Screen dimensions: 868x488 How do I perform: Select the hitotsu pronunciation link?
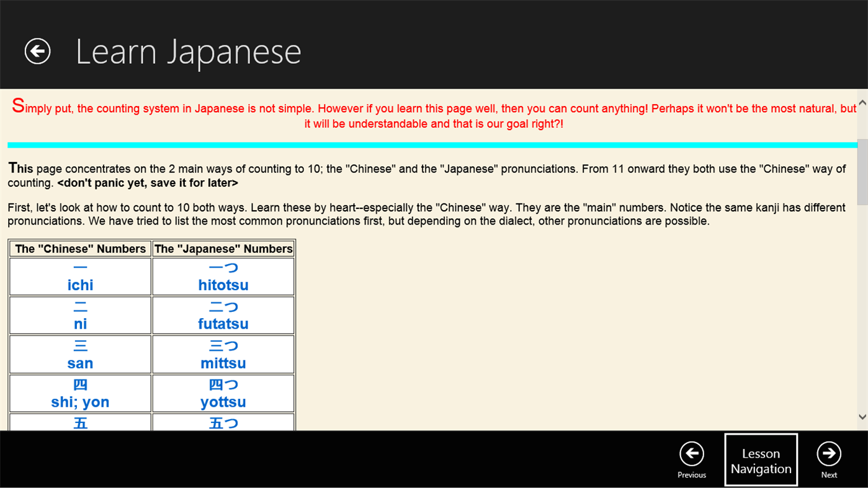[x=223, y=285]
